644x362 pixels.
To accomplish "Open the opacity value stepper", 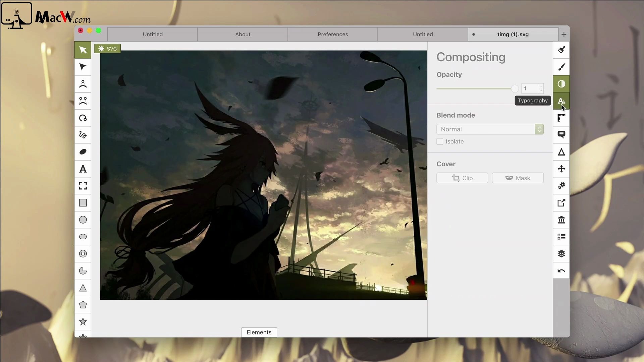I will [541, 88].
